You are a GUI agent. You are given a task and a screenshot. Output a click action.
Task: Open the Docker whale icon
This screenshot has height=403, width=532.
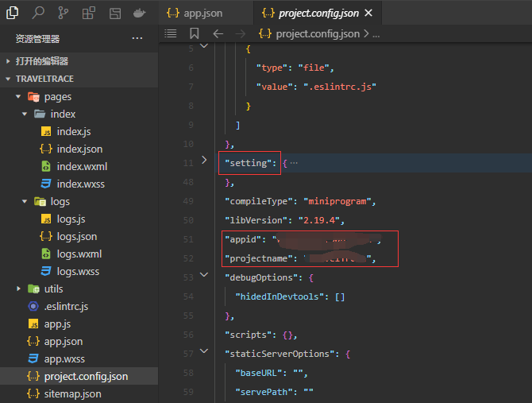(139, 14)
